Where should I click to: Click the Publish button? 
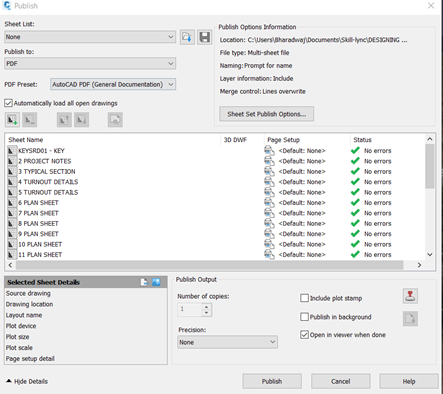[272, 381]
